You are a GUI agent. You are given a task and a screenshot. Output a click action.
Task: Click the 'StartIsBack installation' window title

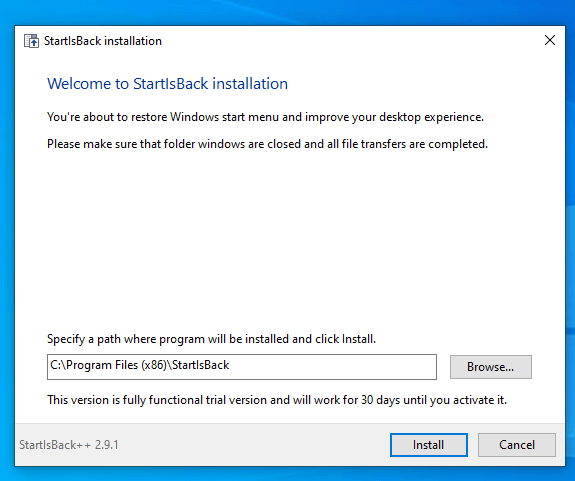click(x=103, y=41)
